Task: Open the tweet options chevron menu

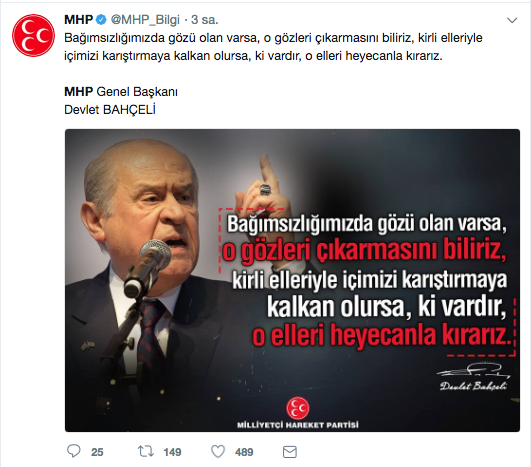Action: [512, 20]
